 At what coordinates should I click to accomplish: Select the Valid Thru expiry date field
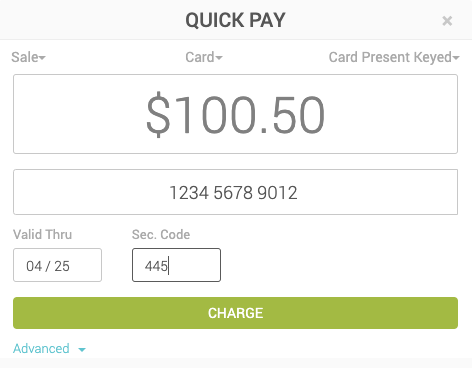tap(57, 265)
